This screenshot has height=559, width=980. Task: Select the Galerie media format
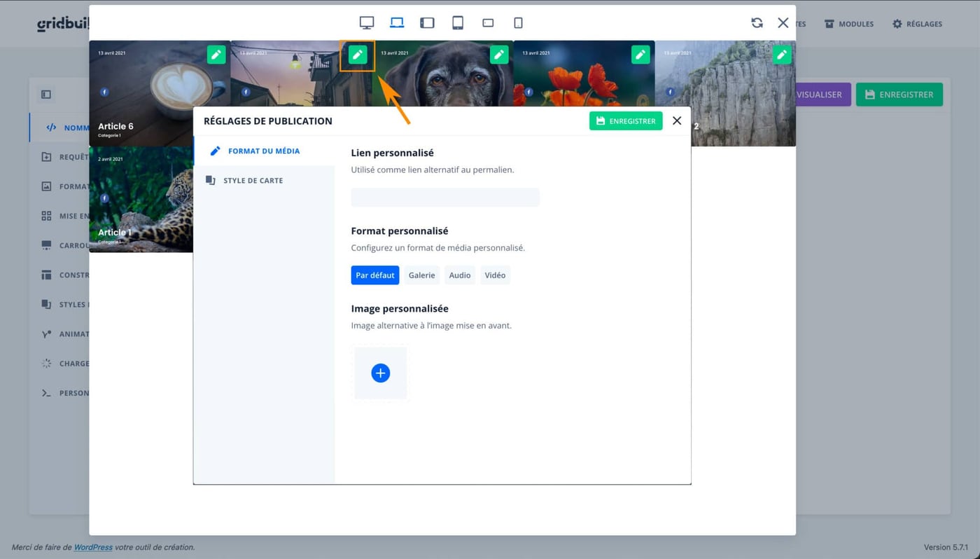click(421, 275)
